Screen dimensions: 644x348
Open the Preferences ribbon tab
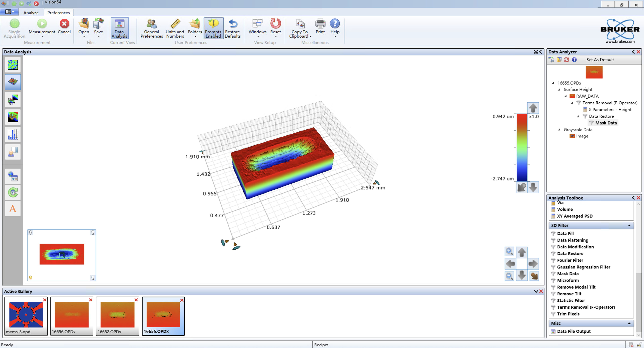click(x=59, y=13)
